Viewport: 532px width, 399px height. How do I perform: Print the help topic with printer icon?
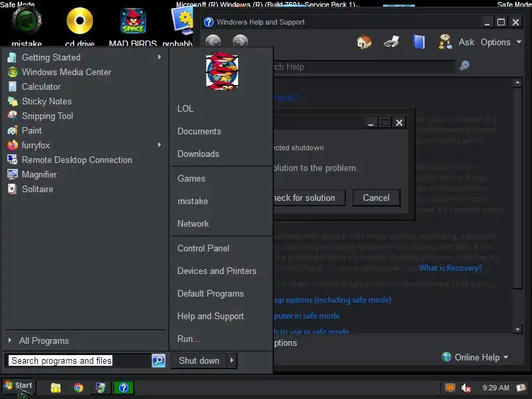pos(391,43)
